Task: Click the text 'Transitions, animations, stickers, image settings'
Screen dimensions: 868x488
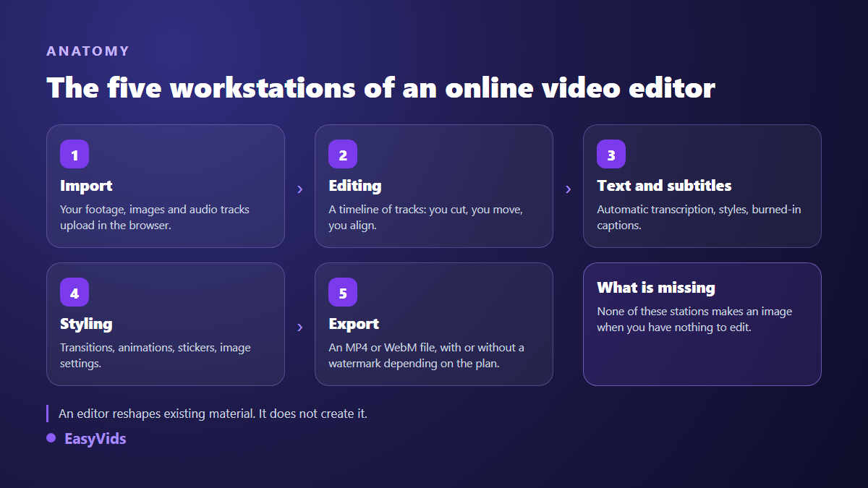Action: coord(156,355)
